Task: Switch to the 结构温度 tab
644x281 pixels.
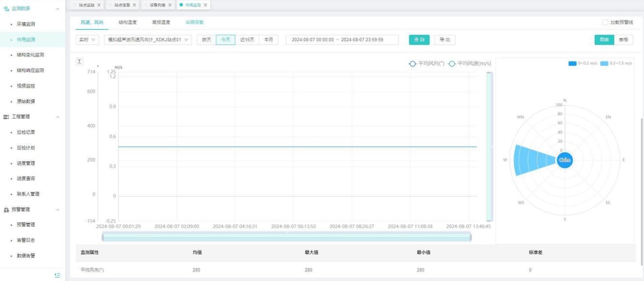Action: pyautogui.click(x=127, y=22)
